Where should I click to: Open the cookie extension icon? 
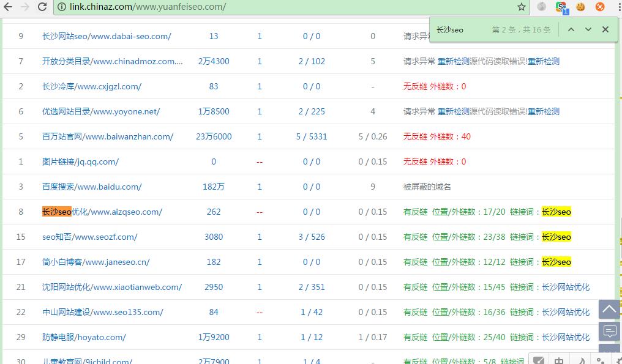580,7
